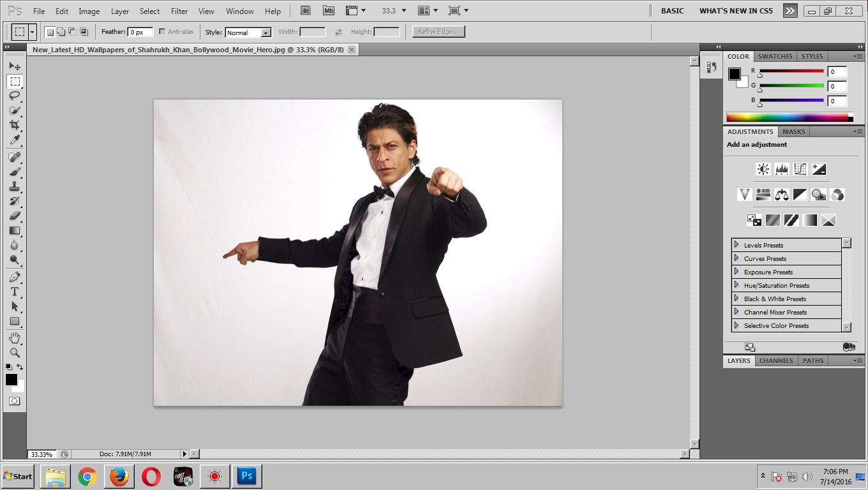Click the Photoshop icon on the taskbar

point(246,476)
